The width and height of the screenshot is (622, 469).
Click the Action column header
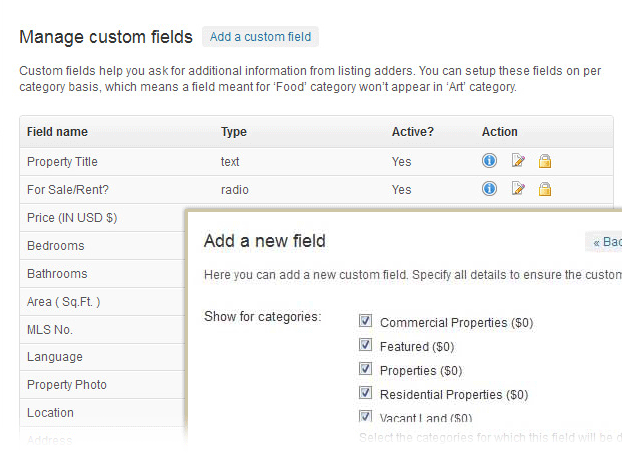tap(499, 132)
